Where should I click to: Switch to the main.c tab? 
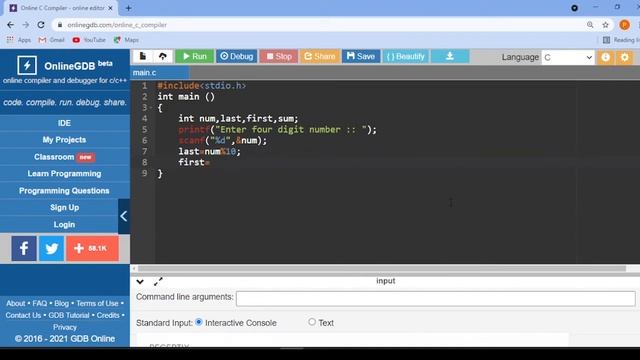tap(144, 73)
